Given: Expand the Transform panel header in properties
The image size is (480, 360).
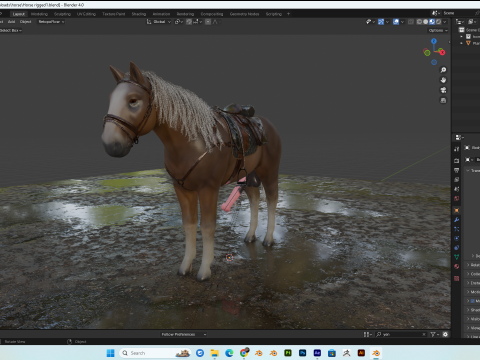Looking at the screenshot, I should (x=472, y=170).
